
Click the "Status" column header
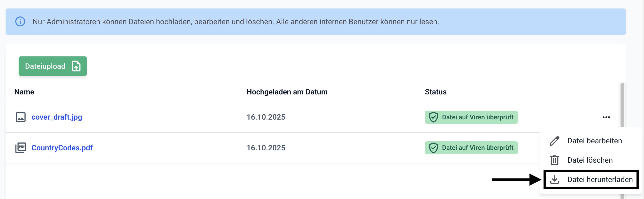(435, 92)
